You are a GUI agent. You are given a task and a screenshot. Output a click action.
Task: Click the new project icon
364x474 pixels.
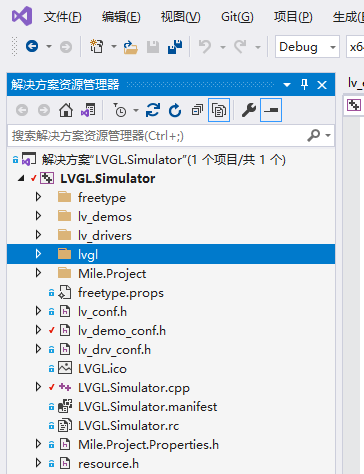pos(96,46)
